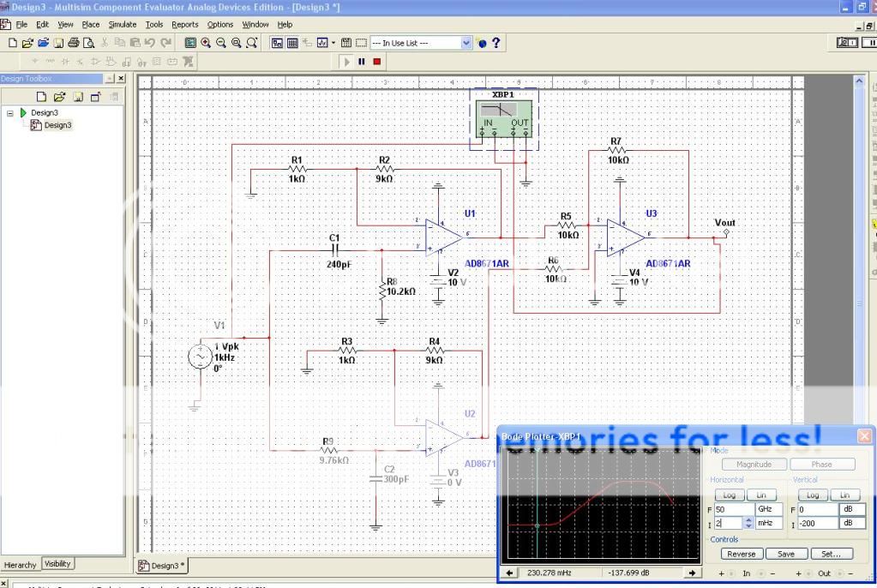Screen dimensions: 877x588
Task: Set horizontal axis to Lin scale
Action: 760,495
